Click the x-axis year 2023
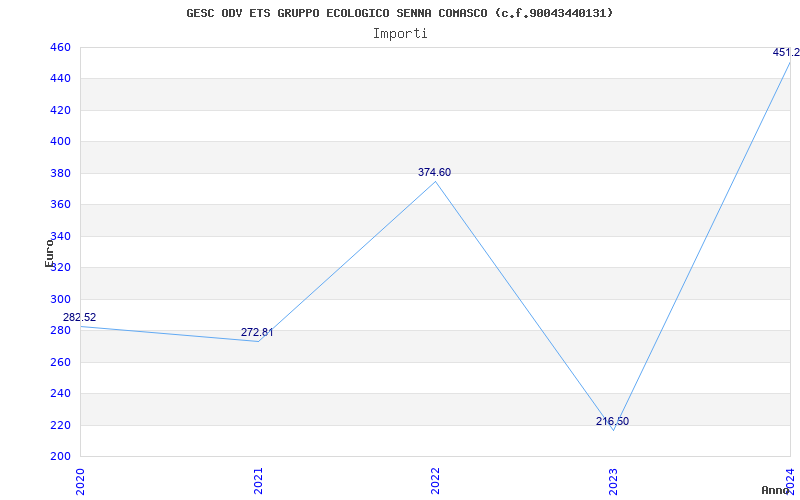The image size is (800, 500). click(613, 481)
